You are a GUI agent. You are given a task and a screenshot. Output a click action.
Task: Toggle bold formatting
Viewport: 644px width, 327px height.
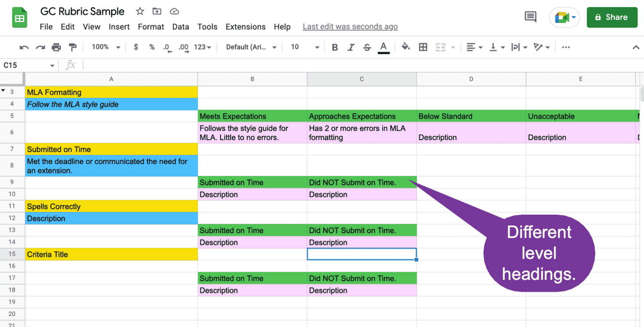point(335,47)
